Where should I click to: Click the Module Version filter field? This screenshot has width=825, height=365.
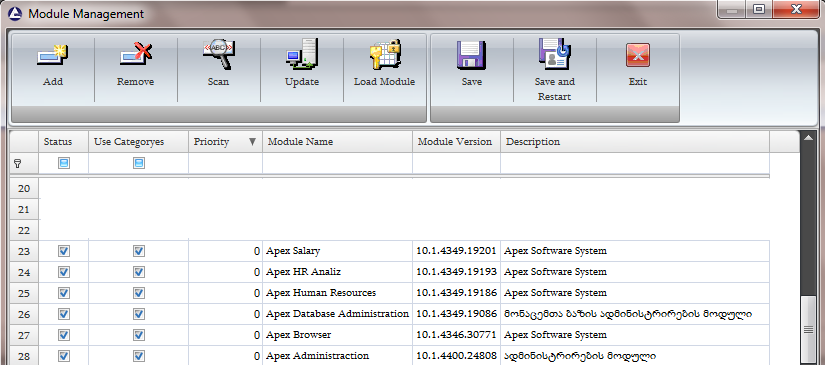click(x=456, y=164)
